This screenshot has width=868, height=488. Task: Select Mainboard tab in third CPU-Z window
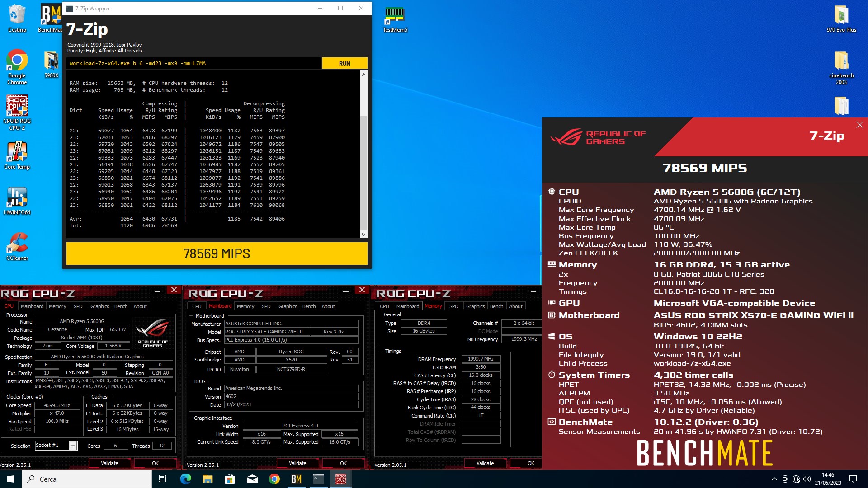pyautogui.click(x=408, y=306)
